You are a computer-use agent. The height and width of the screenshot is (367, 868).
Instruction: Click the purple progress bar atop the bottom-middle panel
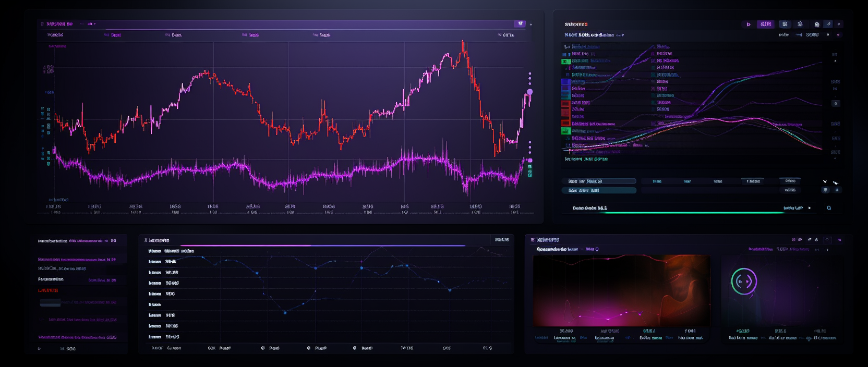tap(322, 245)
